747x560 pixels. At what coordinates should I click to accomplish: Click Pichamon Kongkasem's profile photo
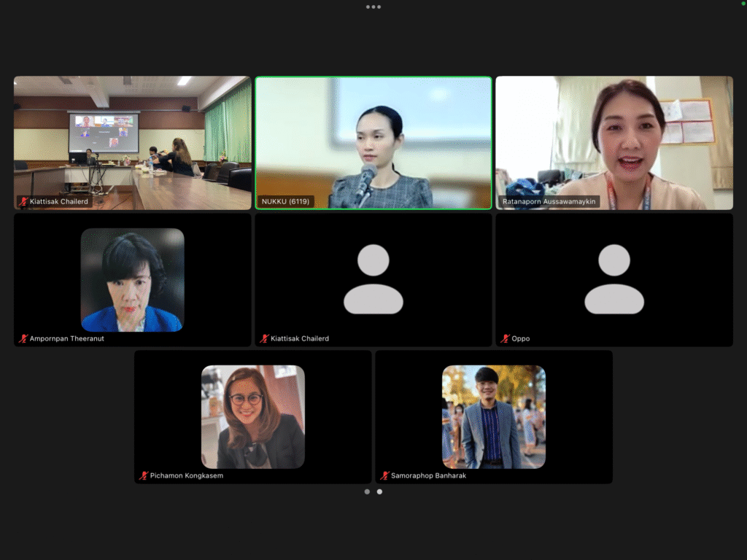[x=253, y=416]
